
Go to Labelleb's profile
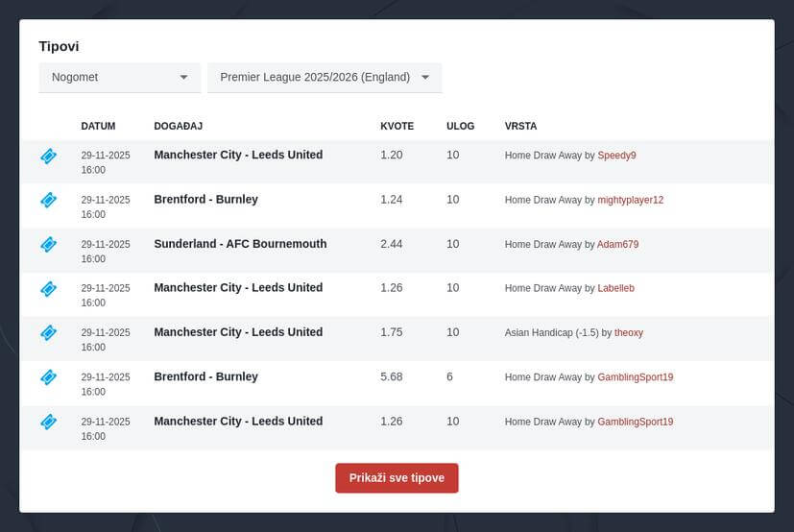pos(615,288)
